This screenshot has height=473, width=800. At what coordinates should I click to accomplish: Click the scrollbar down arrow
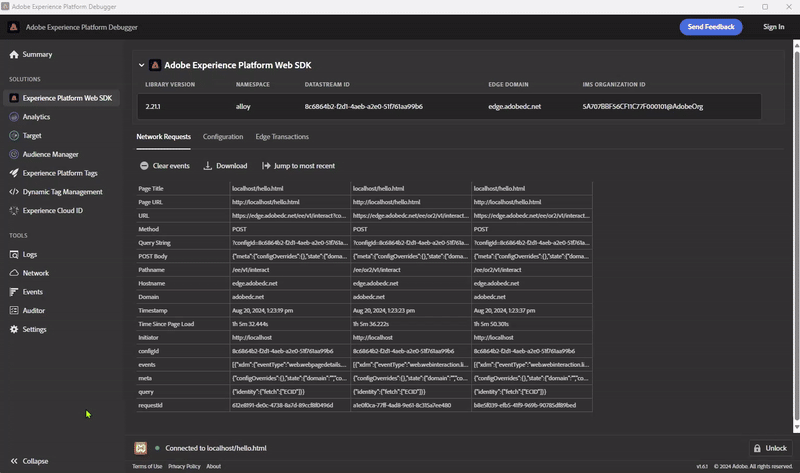(796, 428)
